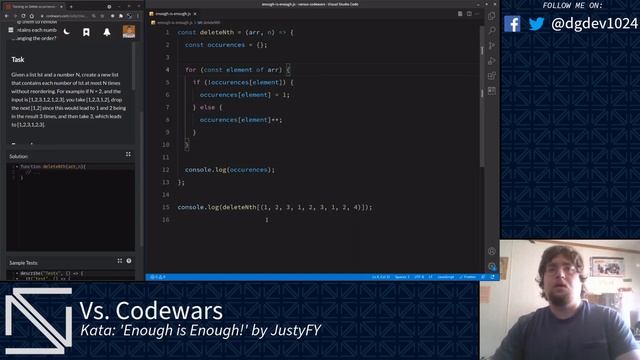Open the Codewars sidebar menu icon
Screen dimensions: 640x360
click(x=11, y=30)
